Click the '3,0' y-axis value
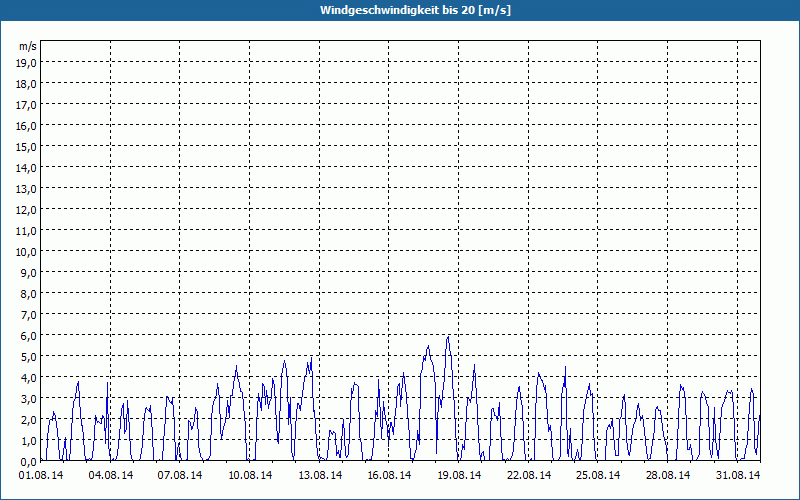Image resolution: width=800 pixels, height=500 pixels. click(x=29, y=399)
